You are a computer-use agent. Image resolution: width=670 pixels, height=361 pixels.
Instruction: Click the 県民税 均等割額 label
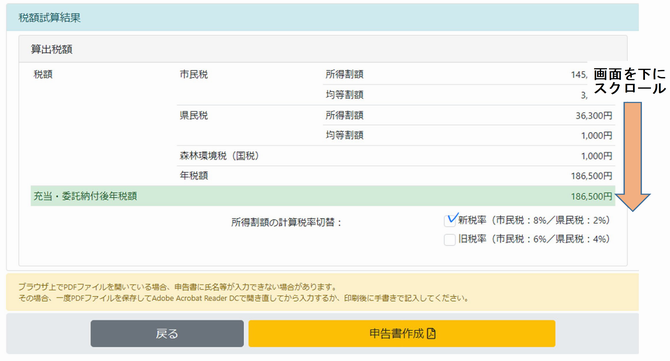tap(344, 135)
